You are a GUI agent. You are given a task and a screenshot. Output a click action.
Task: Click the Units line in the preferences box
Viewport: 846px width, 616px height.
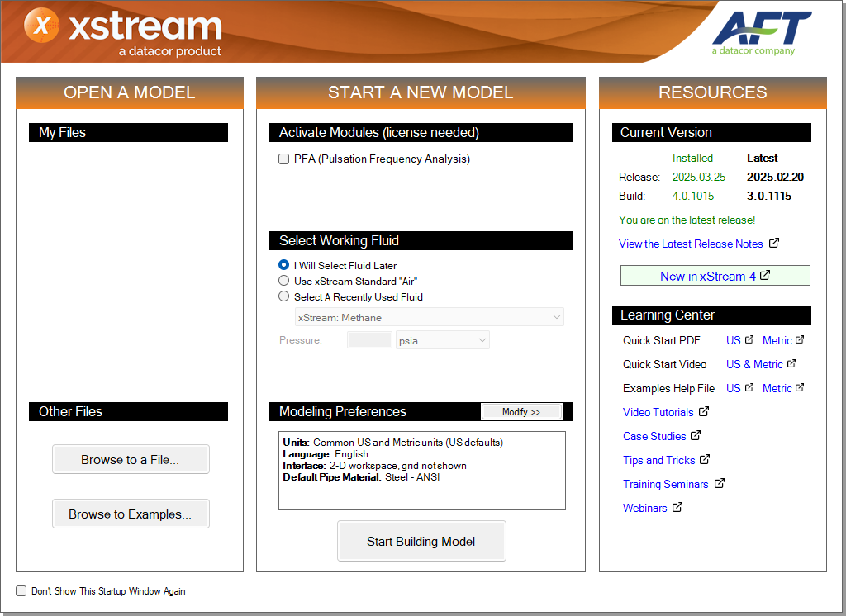click(393, 443)
